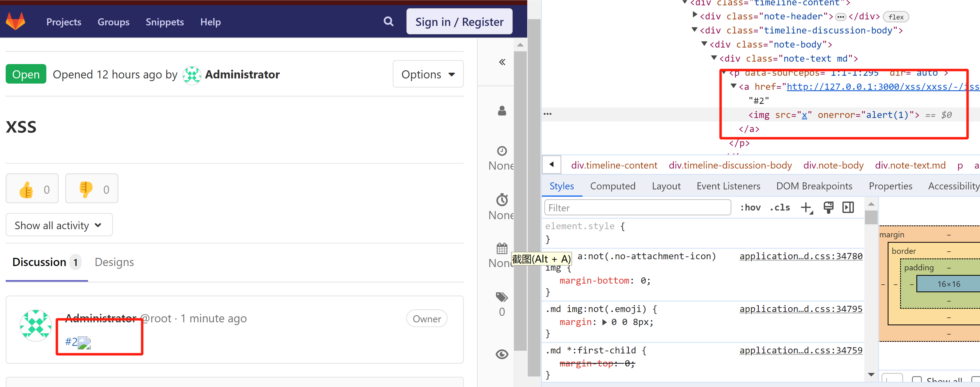Open the DOM Breakpoints tab
Screen dimensions: 980x387
pos(814,186)
